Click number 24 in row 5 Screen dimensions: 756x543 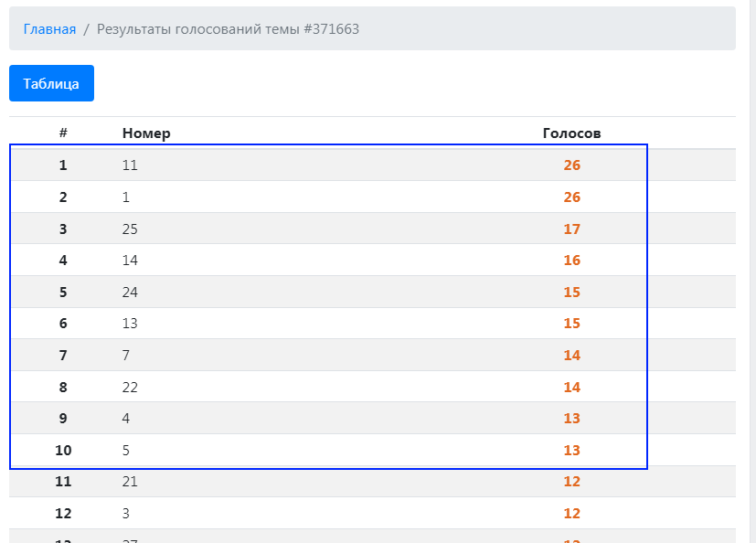(130, 293)
